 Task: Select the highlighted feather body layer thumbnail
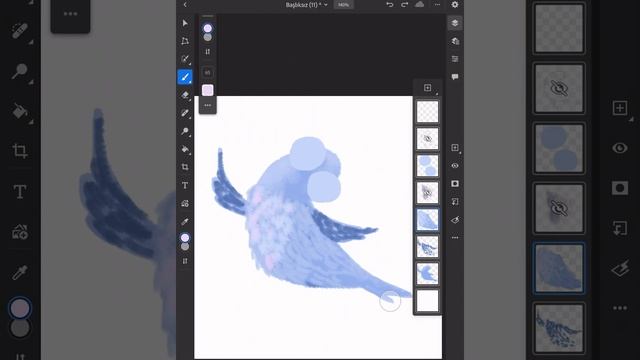pos(427,220)
